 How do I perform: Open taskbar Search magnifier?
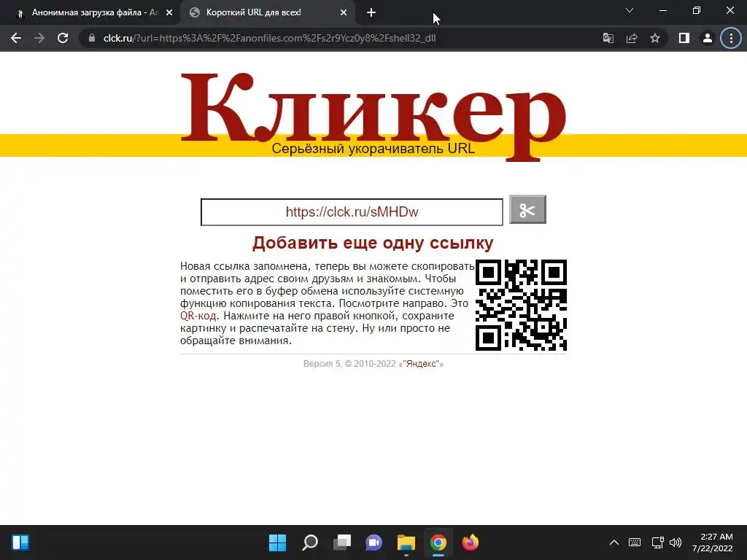pos(309,542)
